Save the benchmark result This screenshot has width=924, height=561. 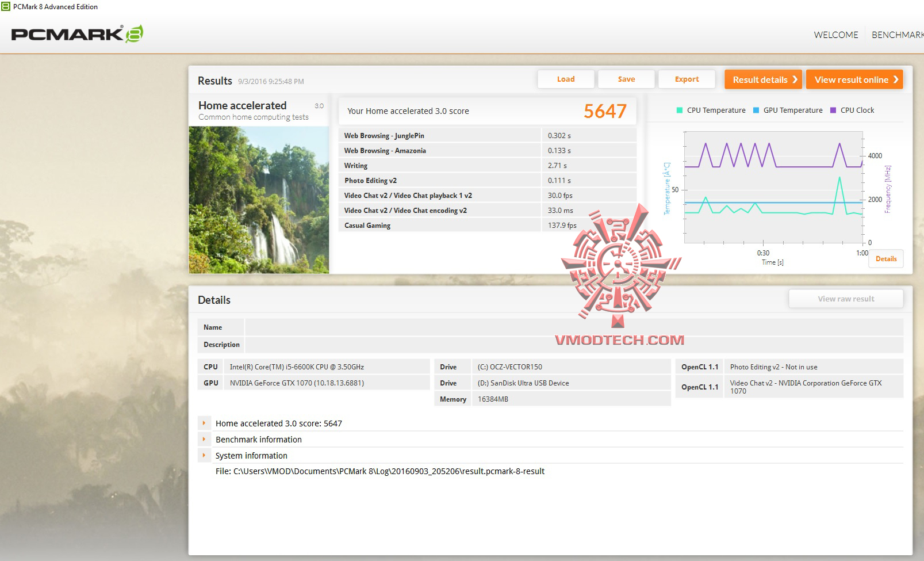(x=626, y=79)
